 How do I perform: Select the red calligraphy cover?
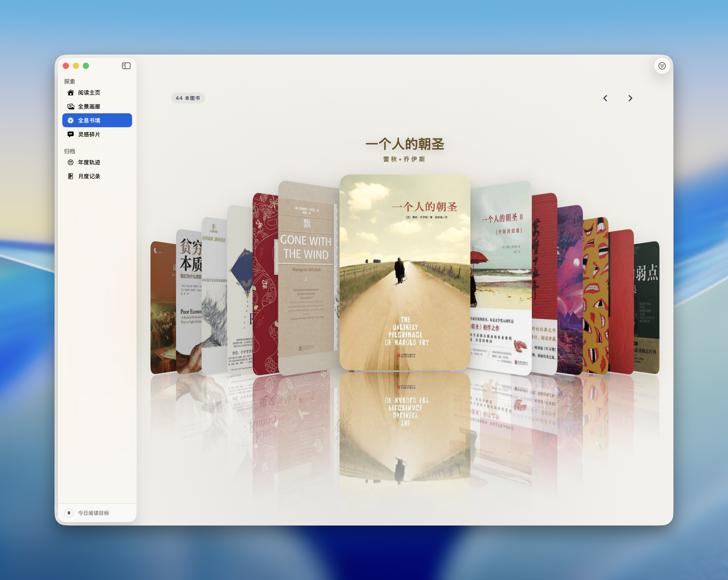(544, 284)
